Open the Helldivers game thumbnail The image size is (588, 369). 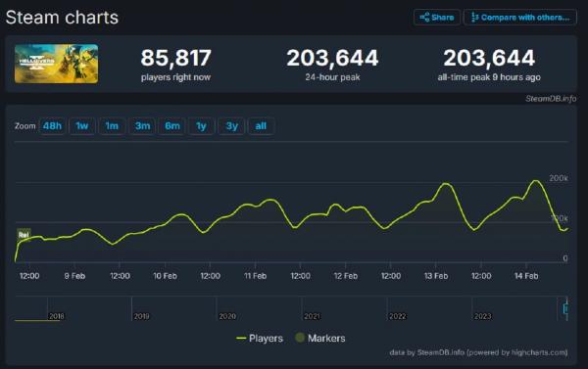point(56,64)
